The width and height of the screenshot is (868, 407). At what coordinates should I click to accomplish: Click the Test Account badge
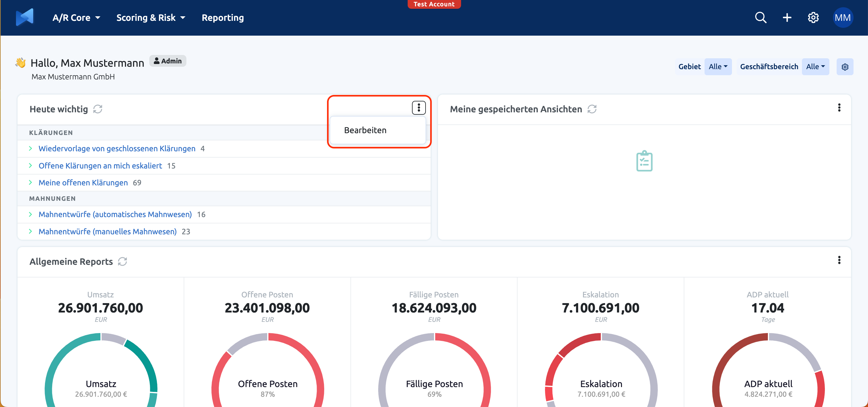pyautogui.click(x=434, y=4)
